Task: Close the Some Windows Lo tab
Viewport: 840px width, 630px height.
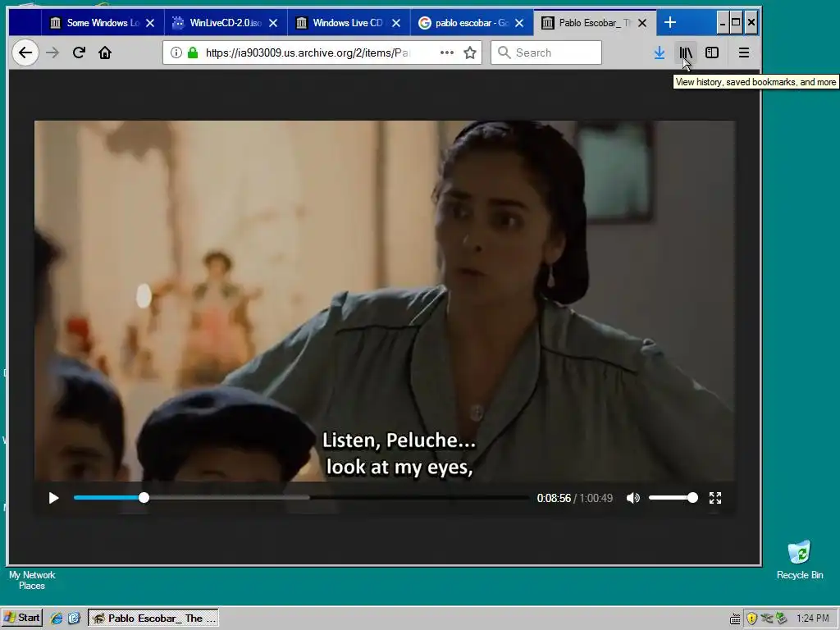Action: pos(151,22)
